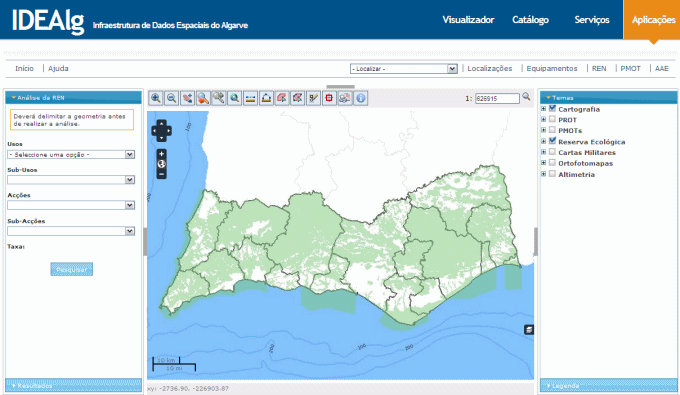Open the Sub-Acções dropdown
The height and width of the screenshot is (395, 680).
coord(71,231)
